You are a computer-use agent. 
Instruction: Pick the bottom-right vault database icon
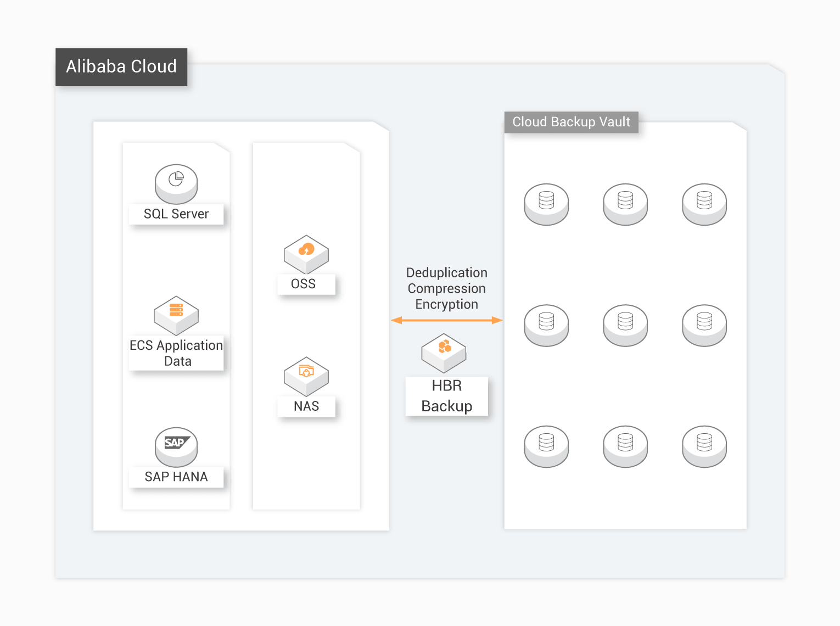pos(704,446)
